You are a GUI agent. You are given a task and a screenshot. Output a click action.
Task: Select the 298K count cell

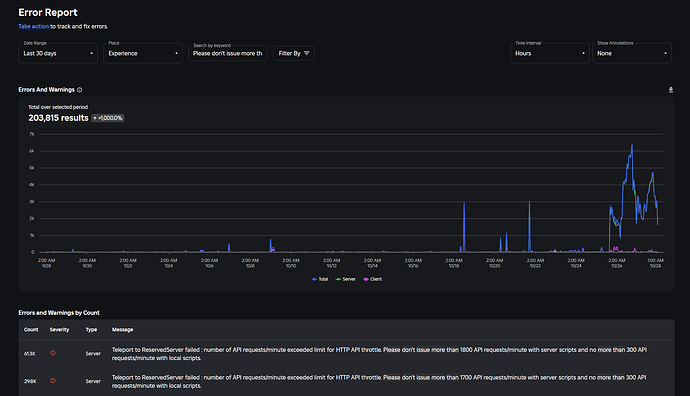[x=30, y=381]
